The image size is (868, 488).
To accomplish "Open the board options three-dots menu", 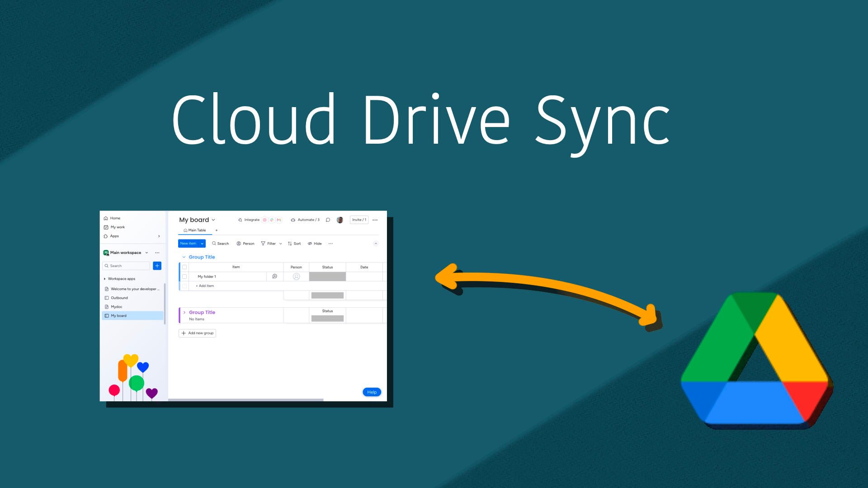I will (x=375, y=220).
